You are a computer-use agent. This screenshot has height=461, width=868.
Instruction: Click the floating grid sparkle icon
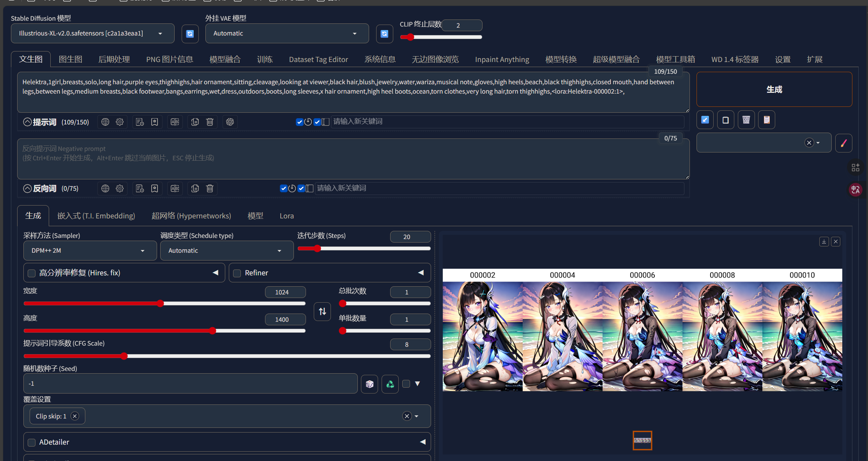(x=856, y=167)
